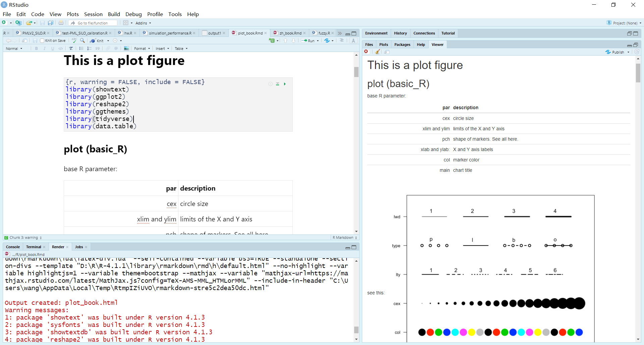Open the Profile menu

tap(155, 14)
